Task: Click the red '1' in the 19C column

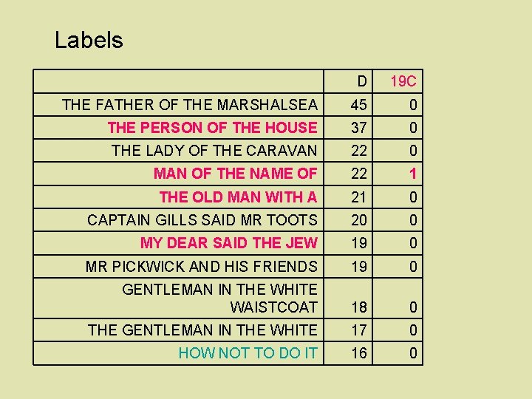Action: 413,174
